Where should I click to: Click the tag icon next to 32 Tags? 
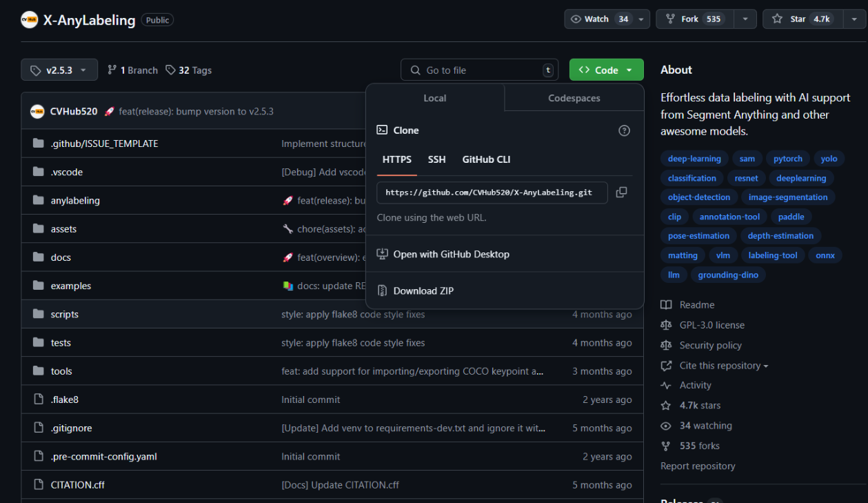click(171, 70)
